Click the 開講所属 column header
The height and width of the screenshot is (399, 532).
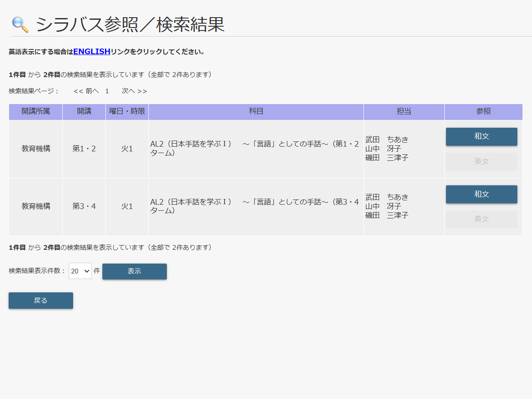36,112
